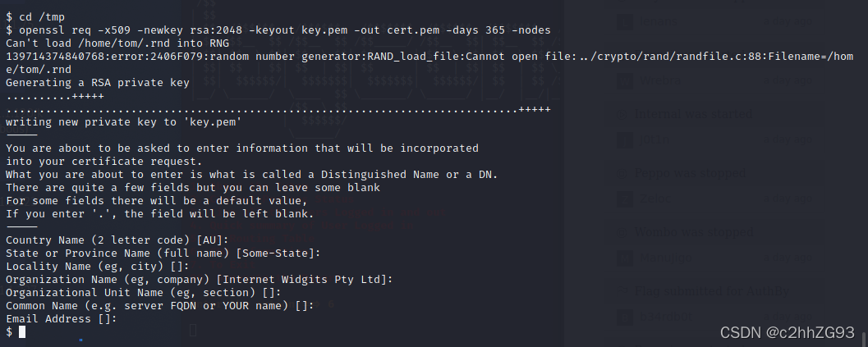
Task: Click the openssl req command line
Action: click(278, 30)
